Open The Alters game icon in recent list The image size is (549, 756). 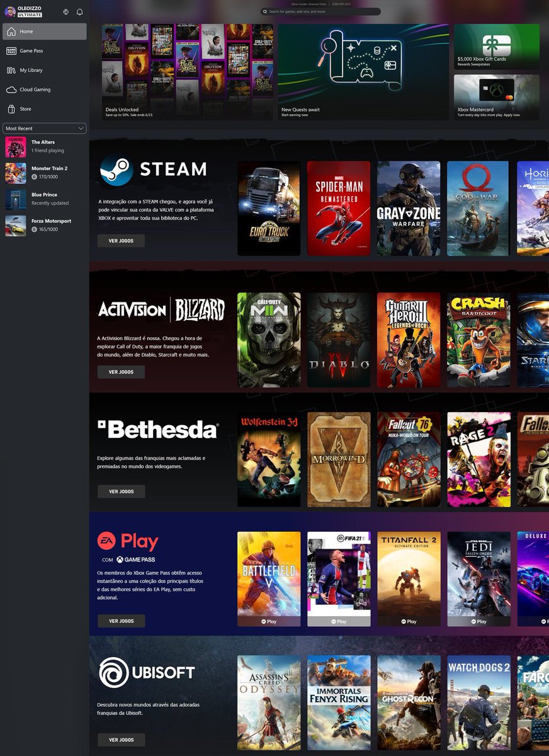(x=16, y=147)
